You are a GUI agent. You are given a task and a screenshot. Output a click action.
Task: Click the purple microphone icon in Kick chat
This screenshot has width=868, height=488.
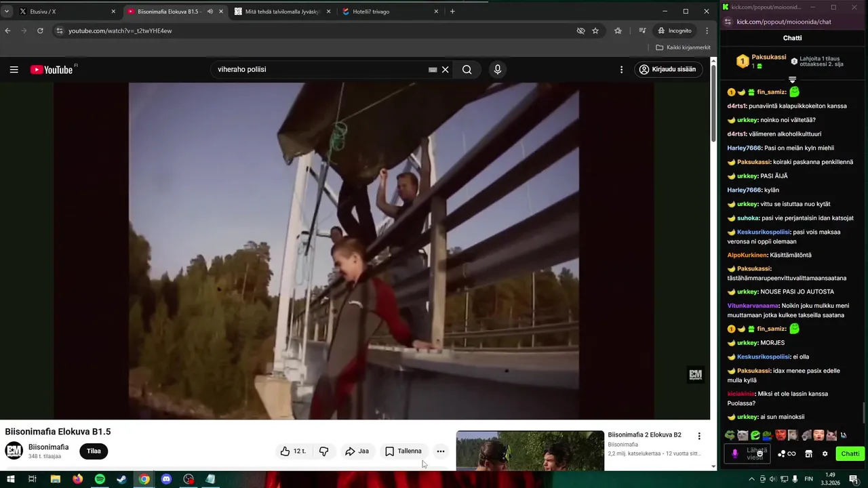coord(735,454)
